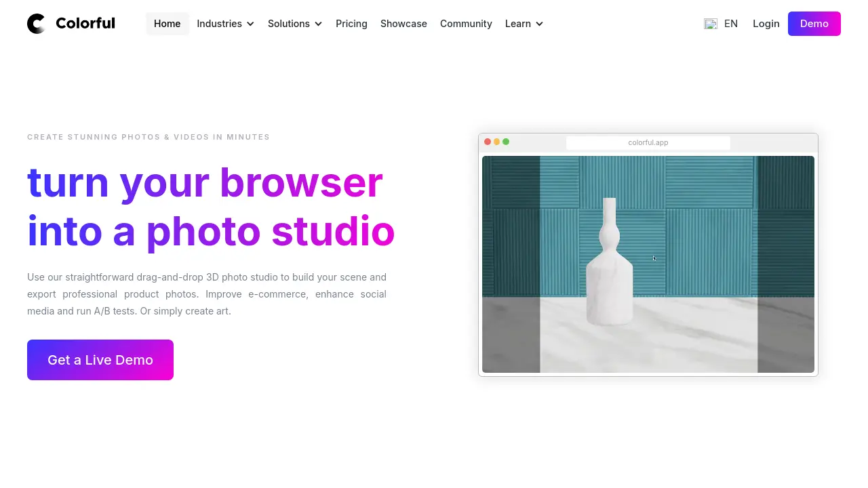Select the white bottle in the studio preview

[x=609, y=285]
